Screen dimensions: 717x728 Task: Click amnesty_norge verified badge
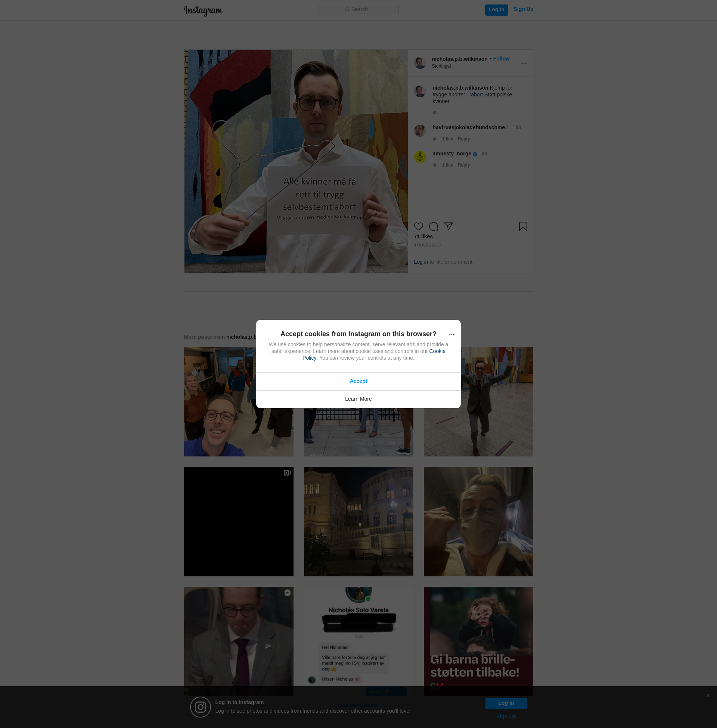coord(475,154)
